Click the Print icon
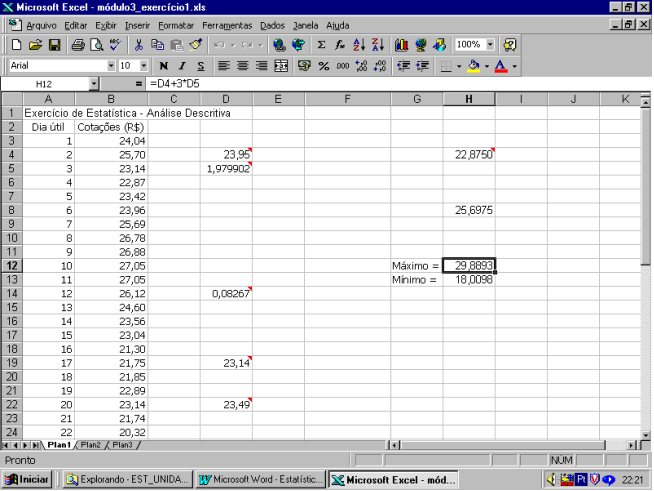The image size is (654, 491). click(78, 45)
